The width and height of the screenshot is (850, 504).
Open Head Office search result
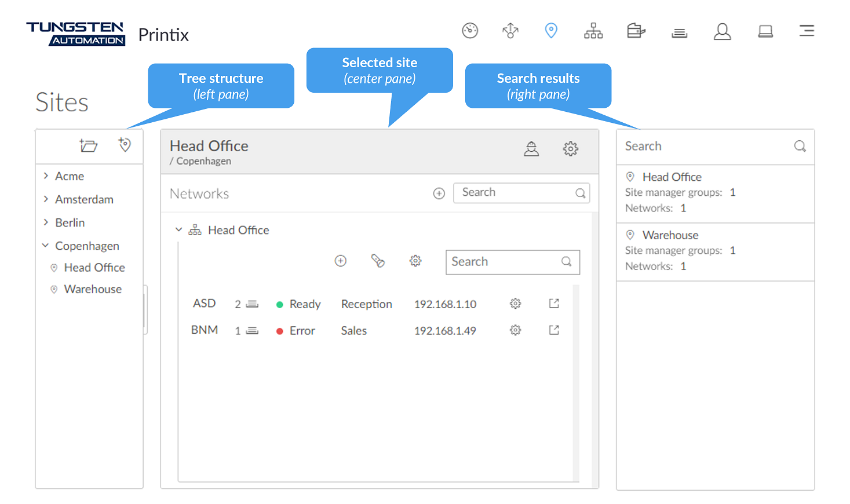[672, 177]
